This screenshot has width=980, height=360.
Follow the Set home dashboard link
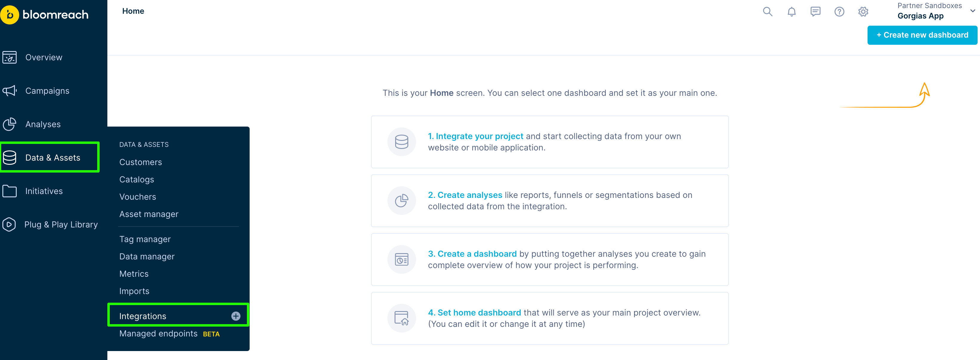click(474, 313)
